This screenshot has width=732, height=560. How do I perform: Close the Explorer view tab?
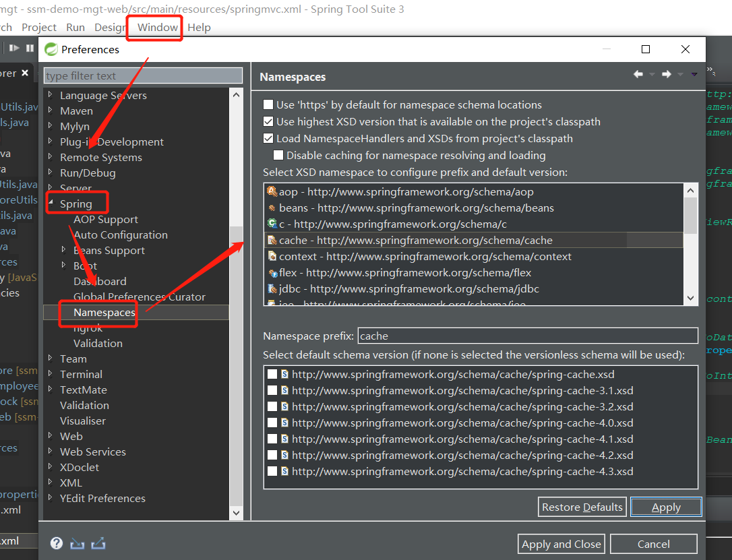[x=25, y=73]
